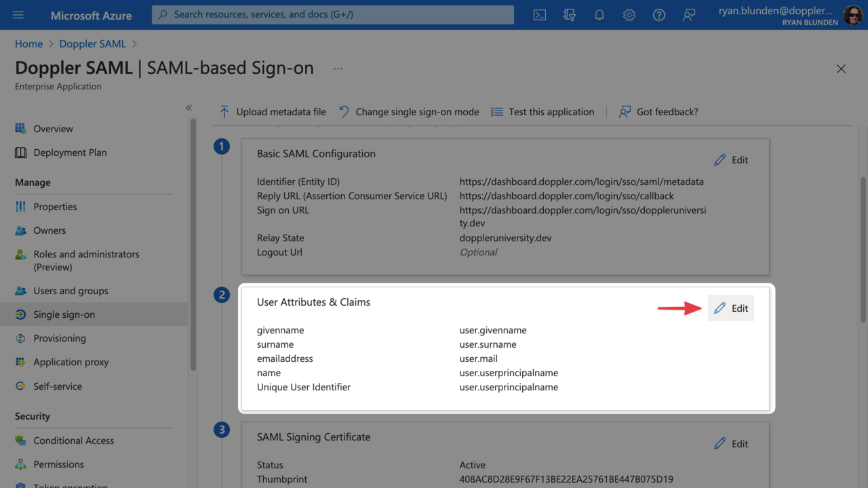Click pencil icon for SAML Signing Certificate
The height and width of the screenshot is (488, 868).
[720, 443]
